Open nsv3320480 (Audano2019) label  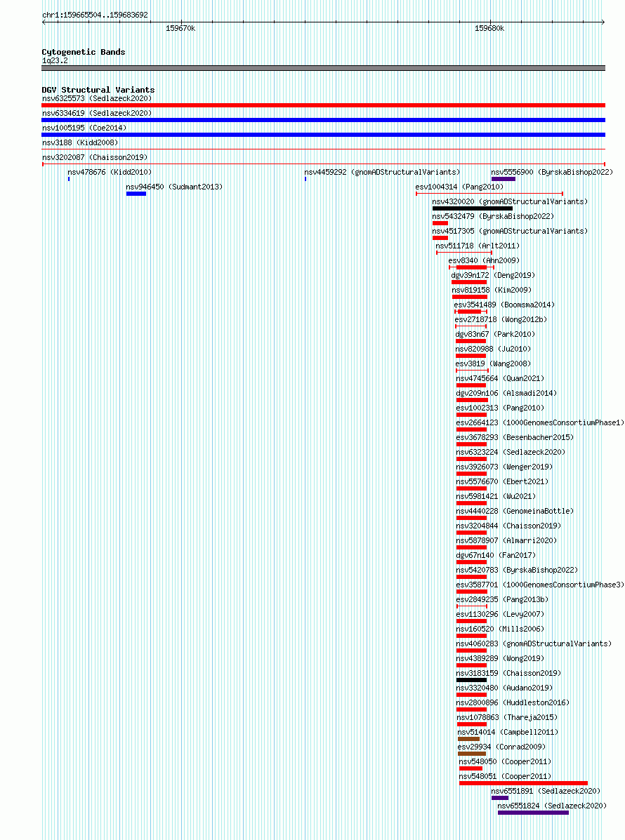point(504,688)
